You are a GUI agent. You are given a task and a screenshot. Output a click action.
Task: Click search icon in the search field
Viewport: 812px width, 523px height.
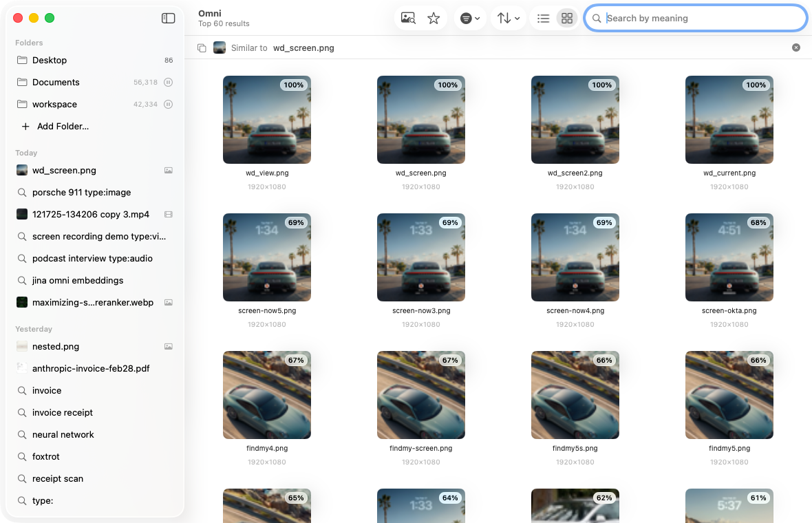[597, 18]
